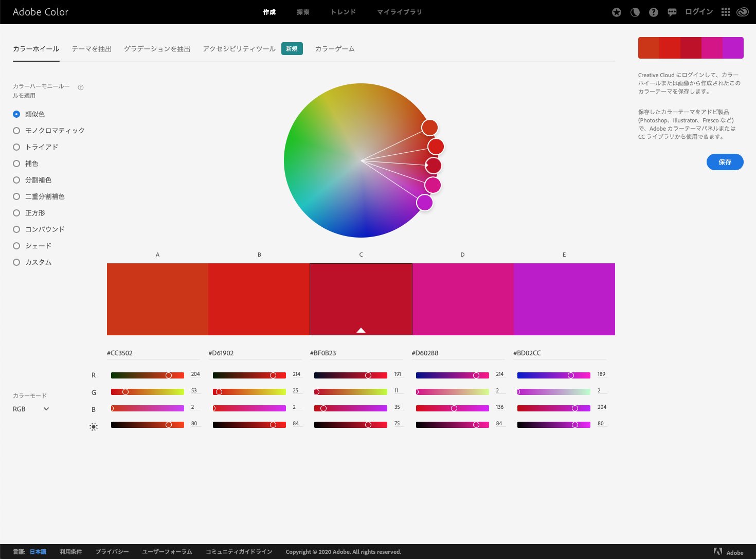Open the feedback chat bubble icon
The width and height of the screenshot is (756, 559).
672,12
